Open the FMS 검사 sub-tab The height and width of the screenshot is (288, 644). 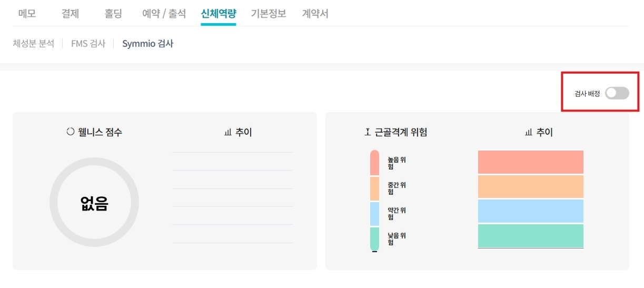(88, 44)
